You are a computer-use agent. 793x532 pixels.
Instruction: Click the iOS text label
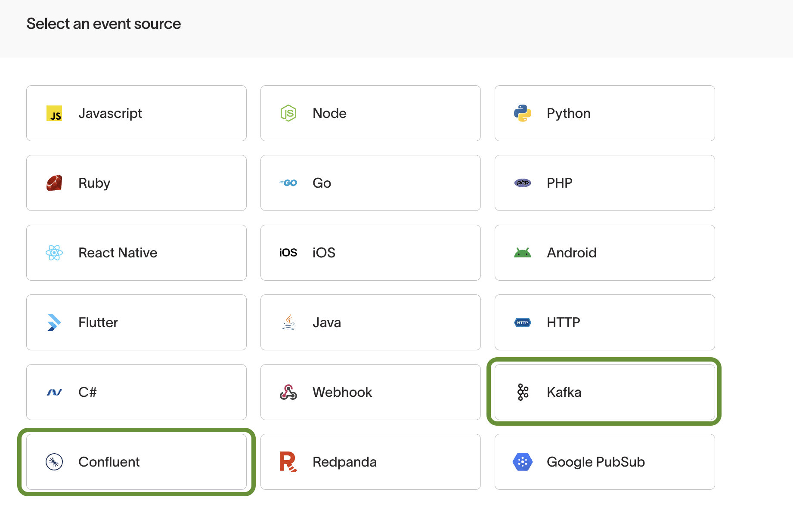pyautogui.click(x=324, y=253)
